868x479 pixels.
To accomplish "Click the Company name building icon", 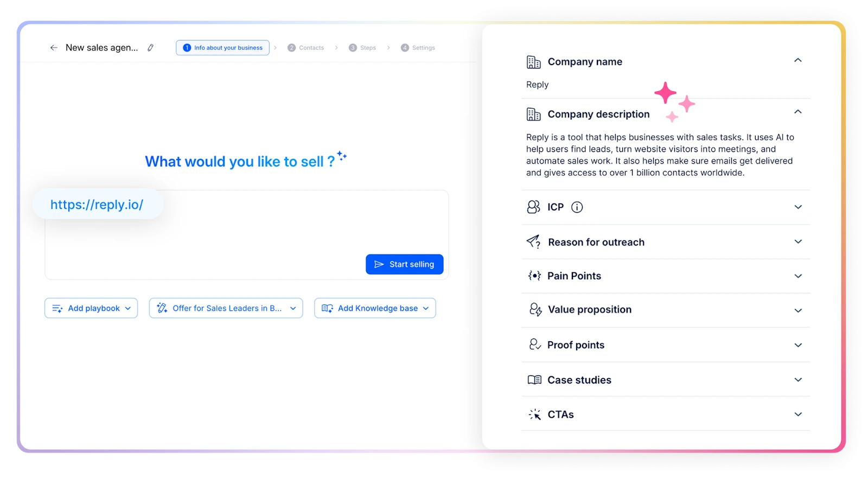I will [x=534, y=62].
